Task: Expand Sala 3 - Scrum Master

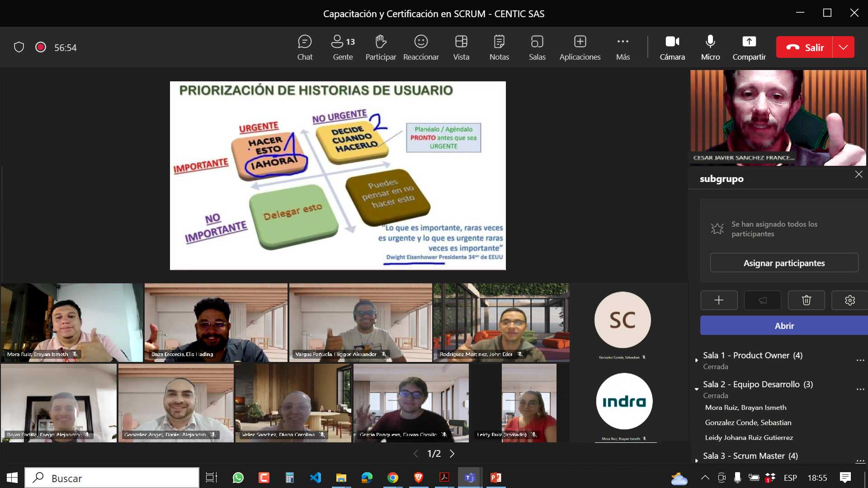Action: pyautogui.click(x=696, y=460)
